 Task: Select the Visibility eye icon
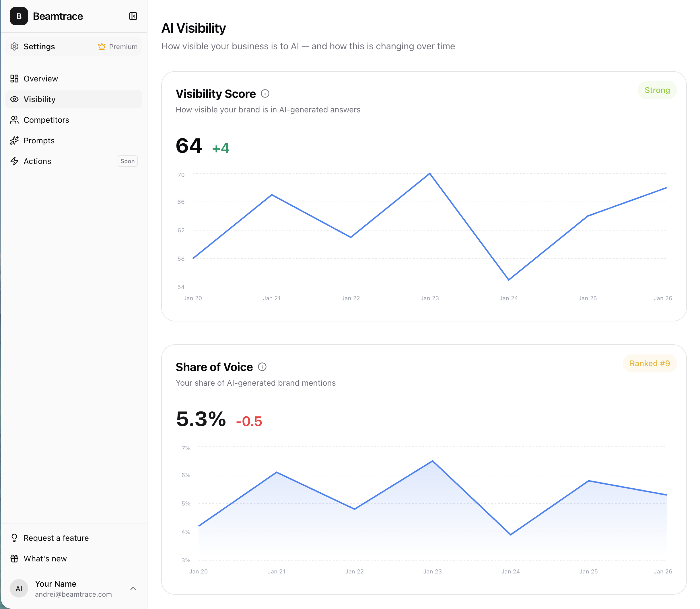[x=14, y=99]
